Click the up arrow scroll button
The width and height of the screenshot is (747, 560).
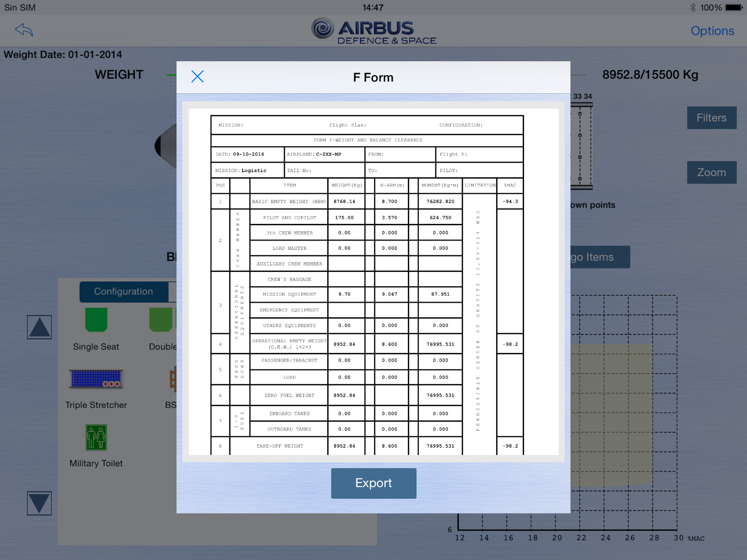(40, 327)
